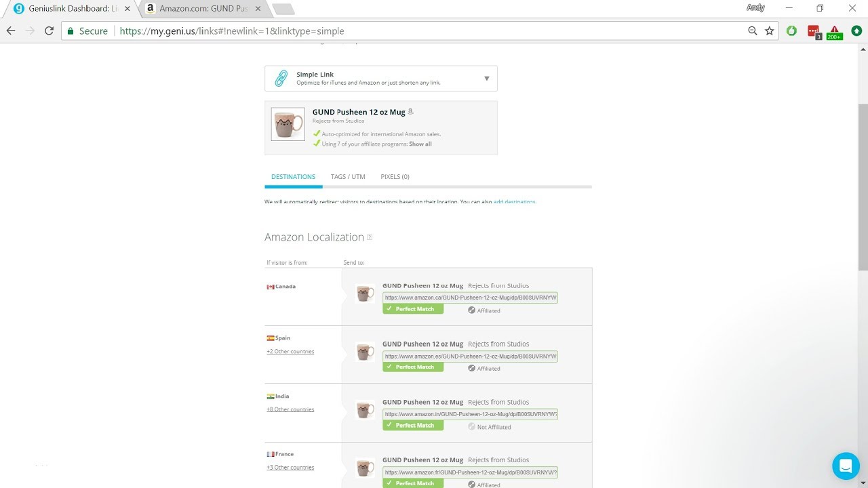Click the Amazon icon next to mug title
The image size is (868, 488).
point(410,112)
